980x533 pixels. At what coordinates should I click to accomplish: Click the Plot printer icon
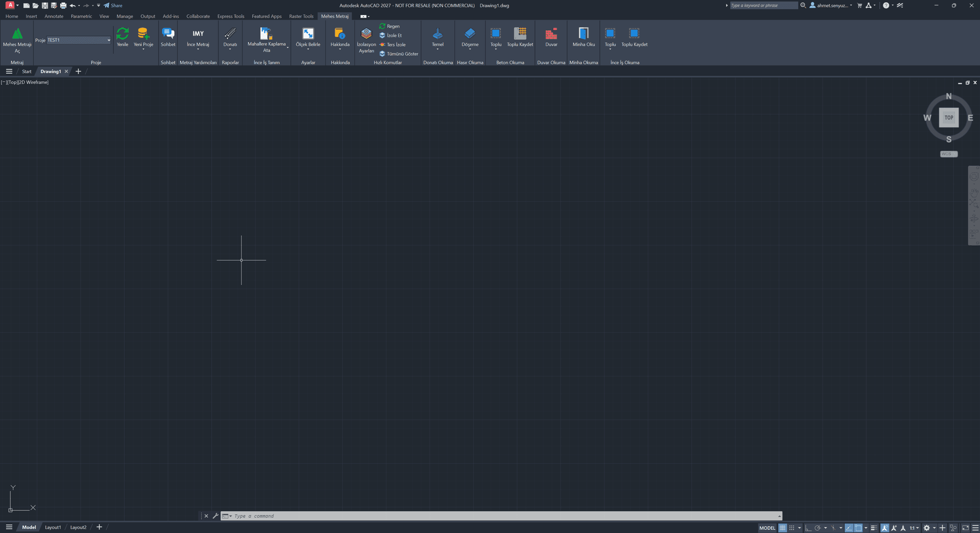[x=63, y=5]
